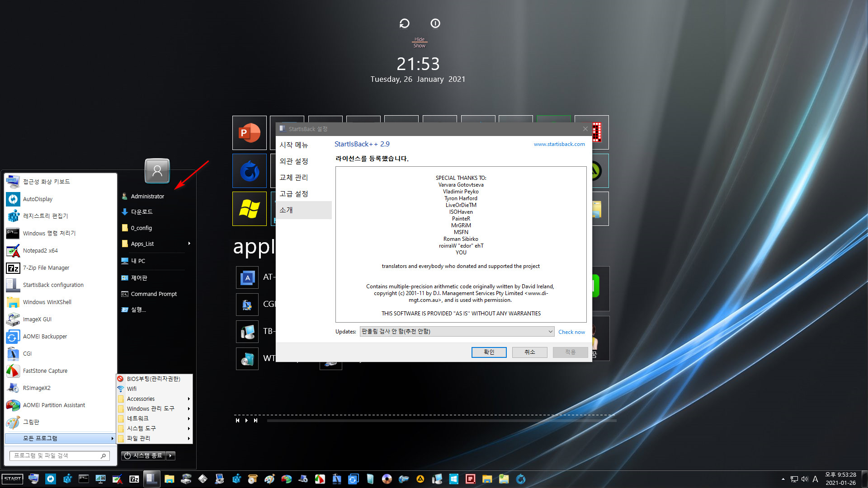Open RSImageX2 from Start menu
Image resolution: width=868 pixels, height=488 pixels.
[61, 388]
